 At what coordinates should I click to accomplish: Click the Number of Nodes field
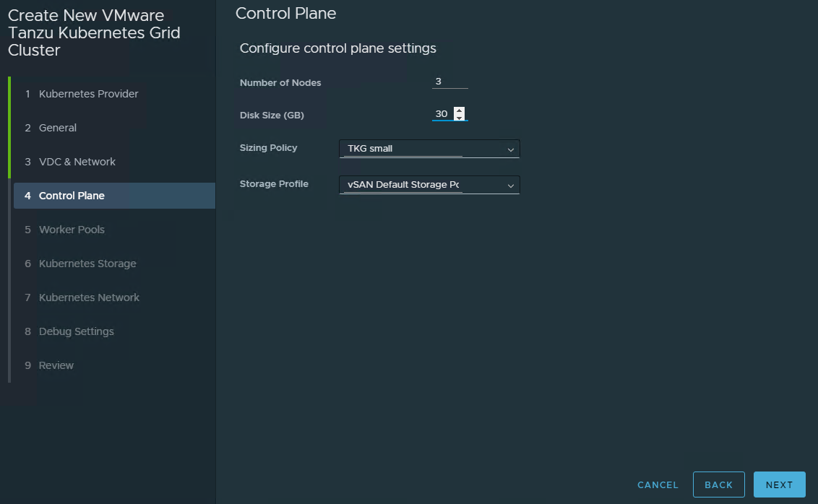coord(449,82)
